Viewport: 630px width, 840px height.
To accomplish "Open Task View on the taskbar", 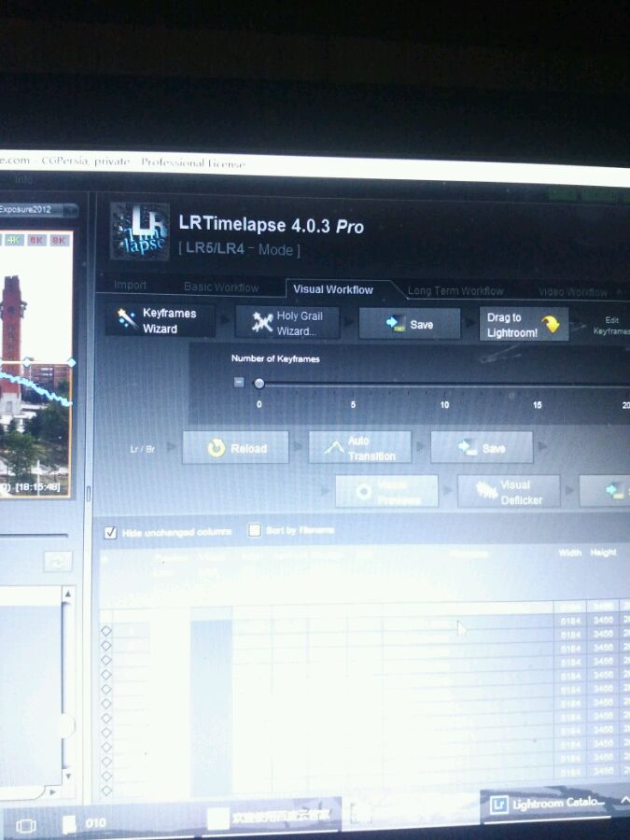I will (x=25, y=826).
